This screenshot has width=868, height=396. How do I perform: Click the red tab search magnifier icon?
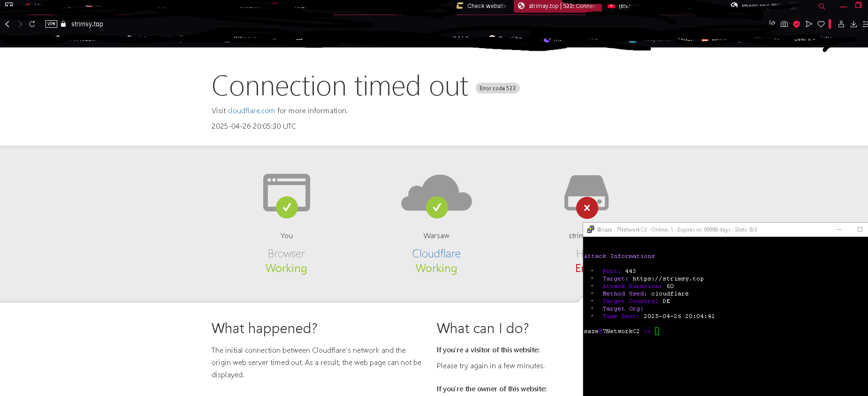[822, 7]
